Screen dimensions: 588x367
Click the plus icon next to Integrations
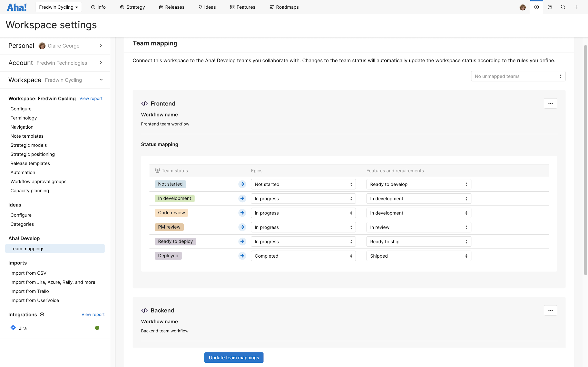point(42,314)
